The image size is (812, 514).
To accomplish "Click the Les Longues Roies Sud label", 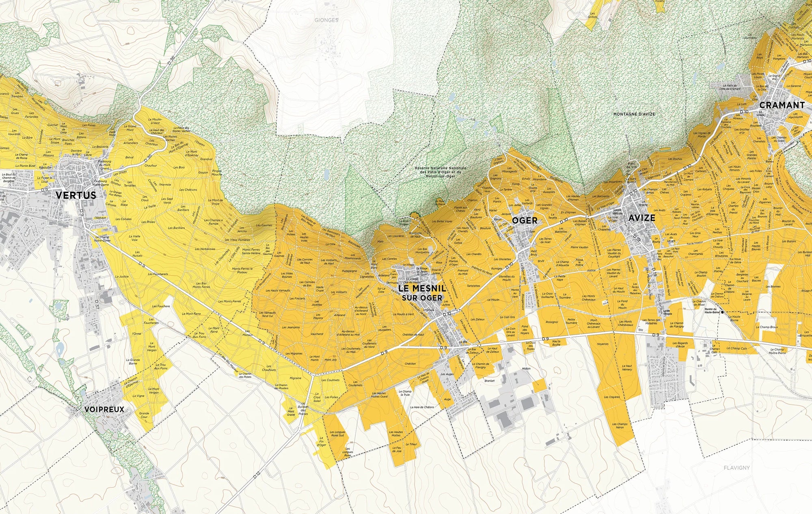I will click(x=337, y=434).
